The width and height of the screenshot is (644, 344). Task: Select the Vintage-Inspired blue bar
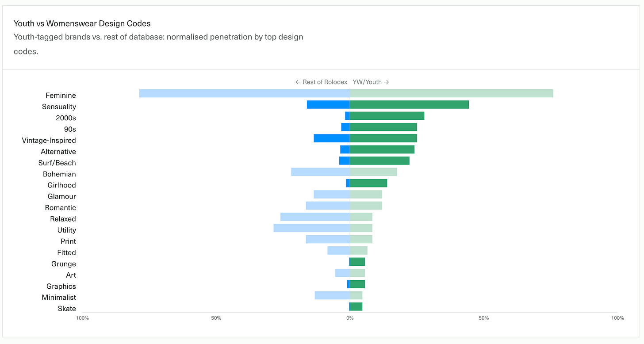point(332,138)
